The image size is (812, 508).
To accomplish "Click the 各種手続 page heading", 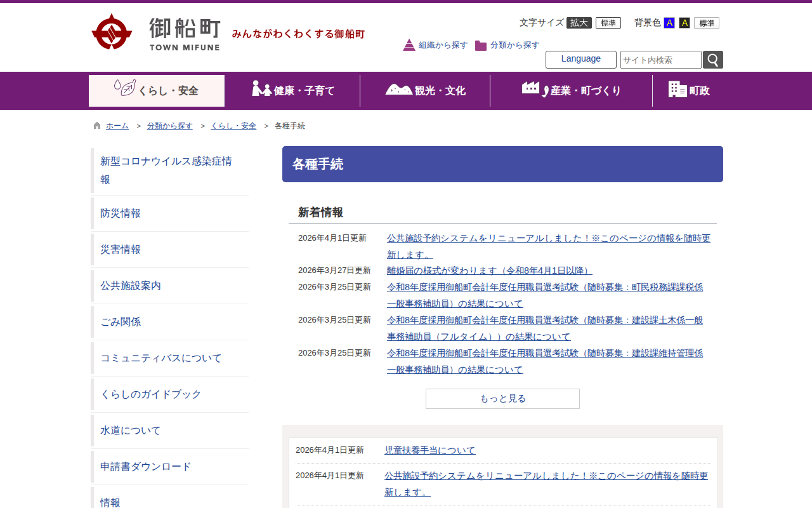I will pyautogui.click(x=318, y=164).
